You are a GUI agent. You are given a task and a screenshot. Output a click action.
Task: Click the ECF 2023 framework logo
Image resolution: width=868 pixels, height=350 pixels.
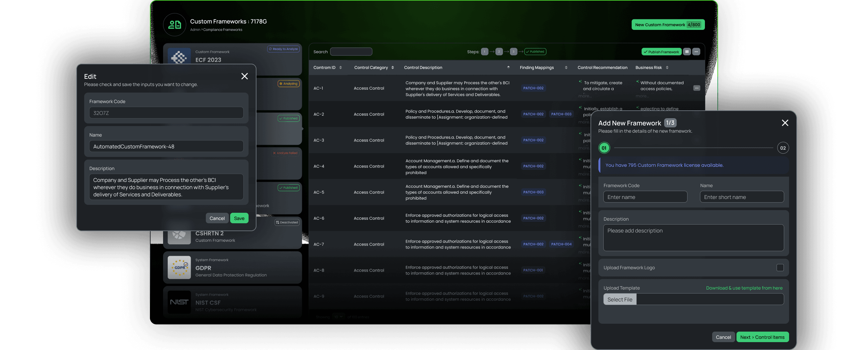(x=179, y=57)
